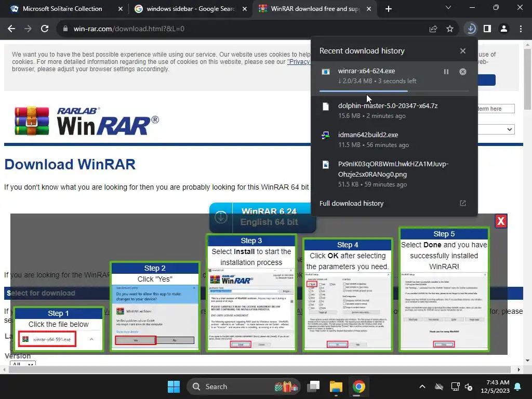Viewport: 532px width, 399px height.
Task: Open full download history in new tab
Action: 463,203
